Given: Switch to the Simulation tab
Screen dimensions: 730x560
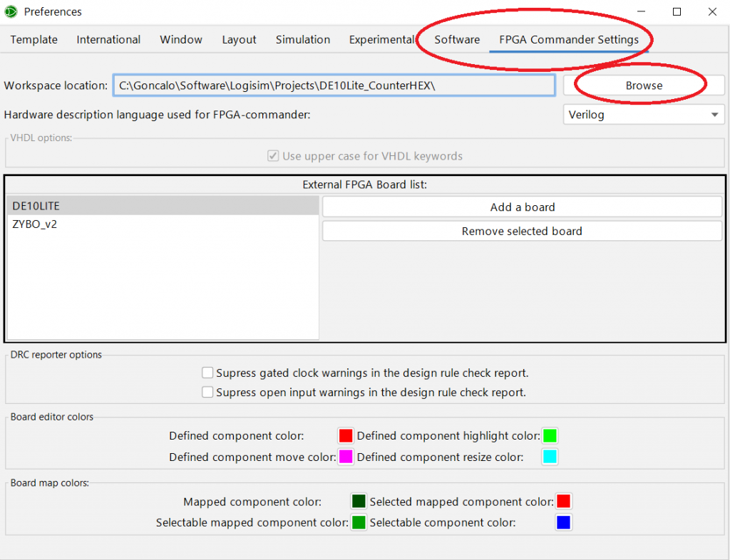Looking at the screenshot, I should tap(303, 40).
